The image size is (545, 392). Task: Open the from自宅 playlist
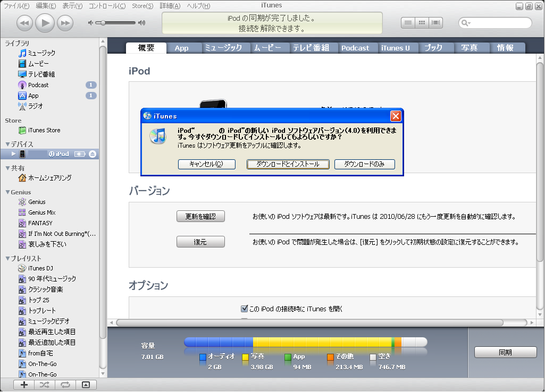pos(36,353)
